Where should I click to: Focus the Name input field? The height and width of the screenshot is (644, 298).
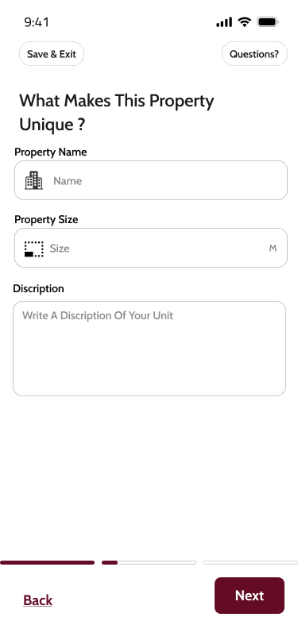pyautogui.click(x=151, y=180)
